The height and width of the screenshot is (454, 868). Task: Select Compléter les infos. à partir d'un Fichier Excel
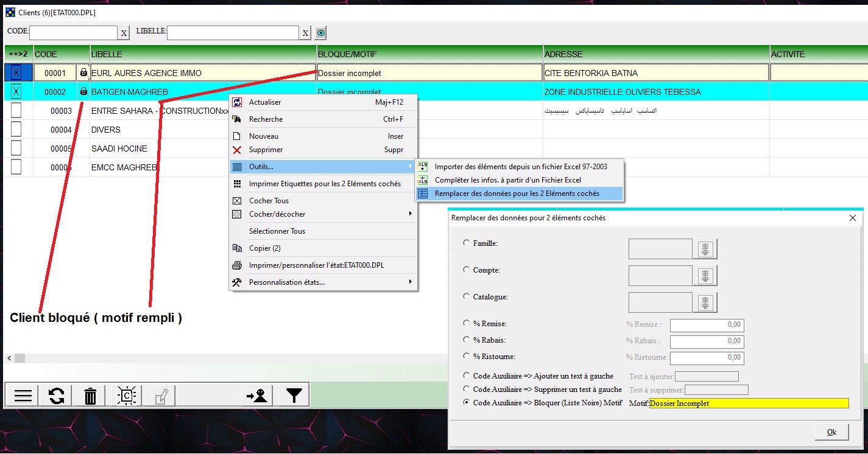coord(520,180)
